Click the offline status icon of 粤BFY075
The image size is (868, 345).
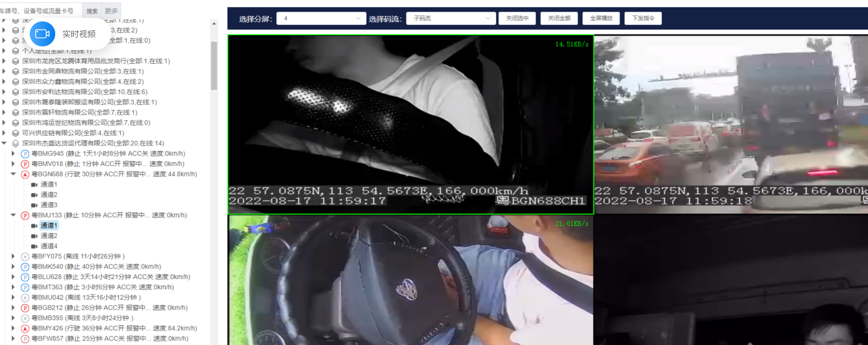25,256
